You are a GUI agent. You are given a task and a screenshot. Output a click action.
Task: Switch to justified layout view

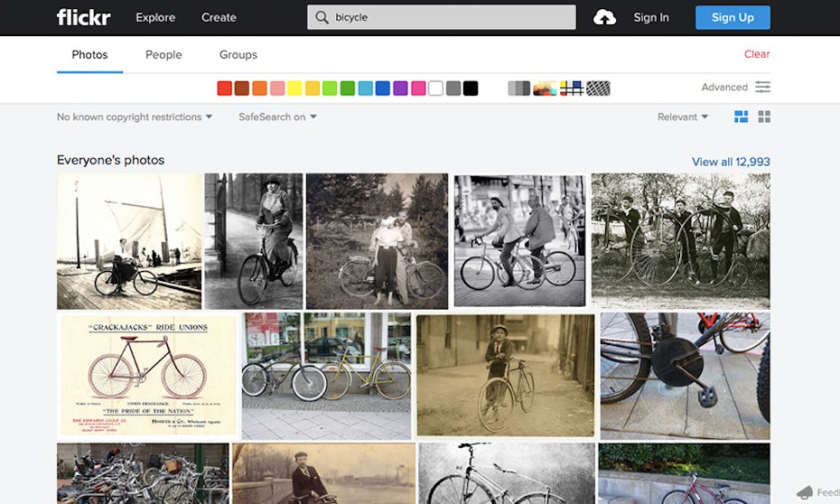(741, 117)
